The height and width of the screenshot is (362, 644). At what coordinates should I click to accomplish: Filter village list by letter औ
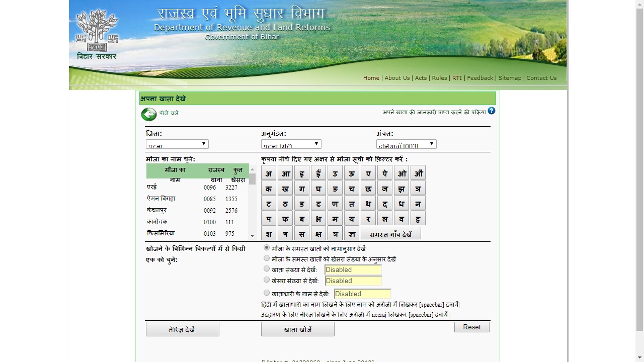418,173
